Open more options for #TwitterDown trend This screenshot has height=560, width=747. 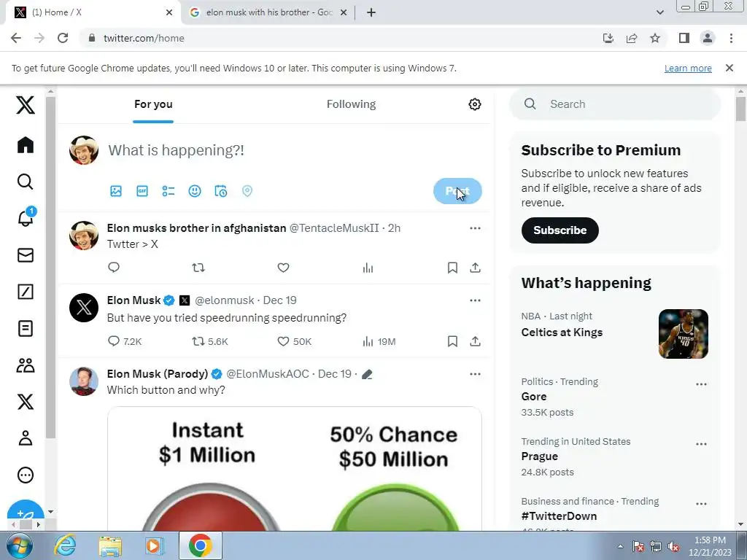[x=701, y=504]
